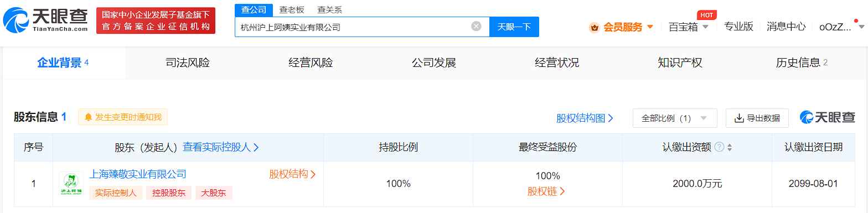Open the 股权链 chevron link
Screen dimensions: 868x213
coord(546,191)
